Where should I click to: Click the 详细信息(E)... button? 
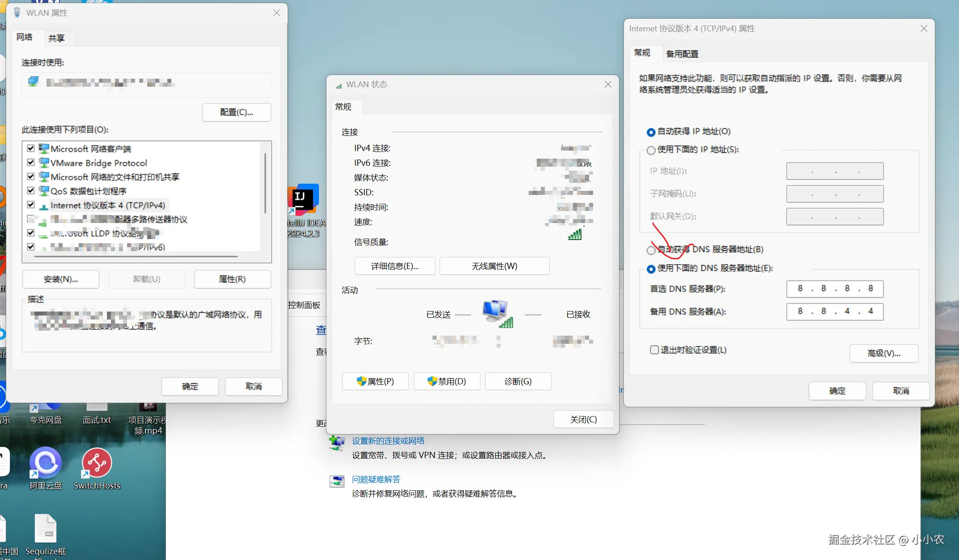(395, 266)
